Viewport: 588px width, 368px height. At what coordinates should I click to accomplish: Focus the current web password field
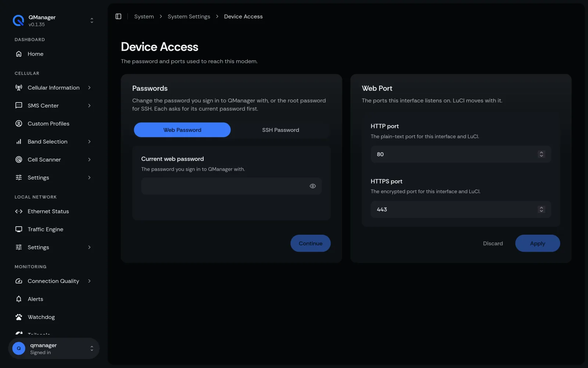[x=232, y=186]
